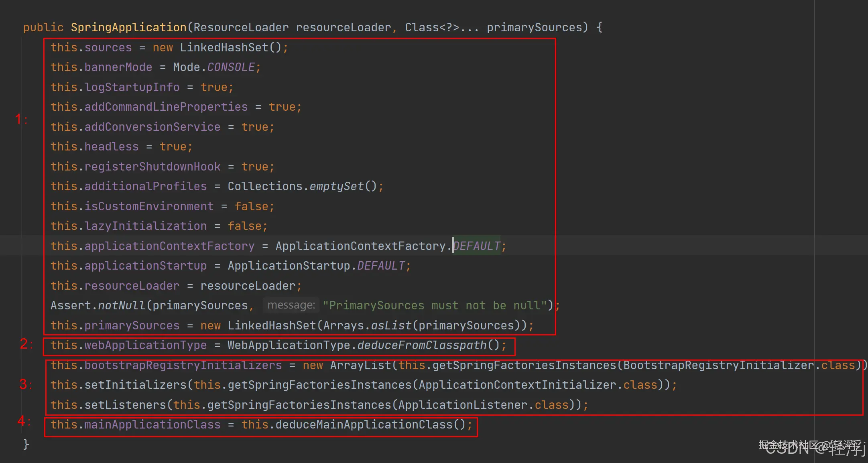Image resolution: width=868 pixels, height=463 pixels.
Task: Click the isCustomEnvironment field
Action: [x=148, y=206]
